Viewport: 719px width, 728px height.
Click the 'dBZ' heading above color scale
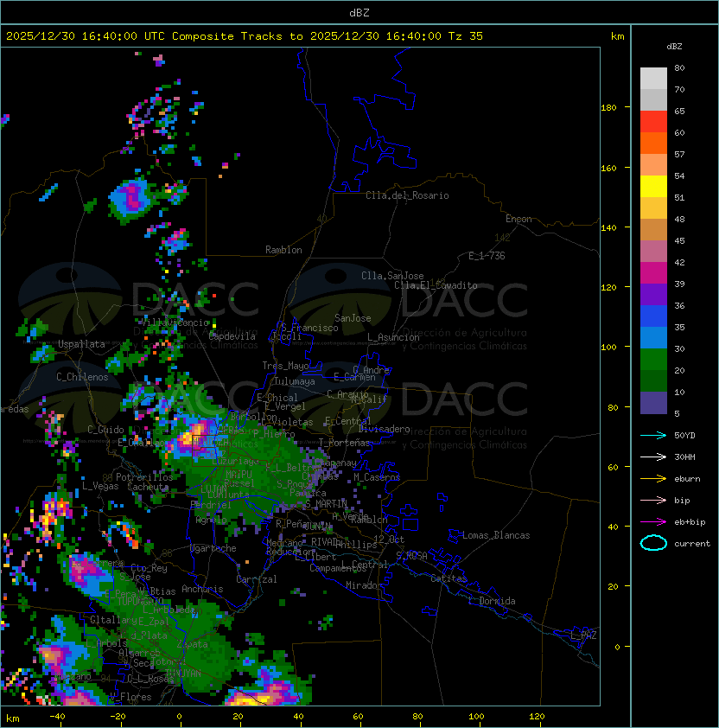click(x=674, y=47)
